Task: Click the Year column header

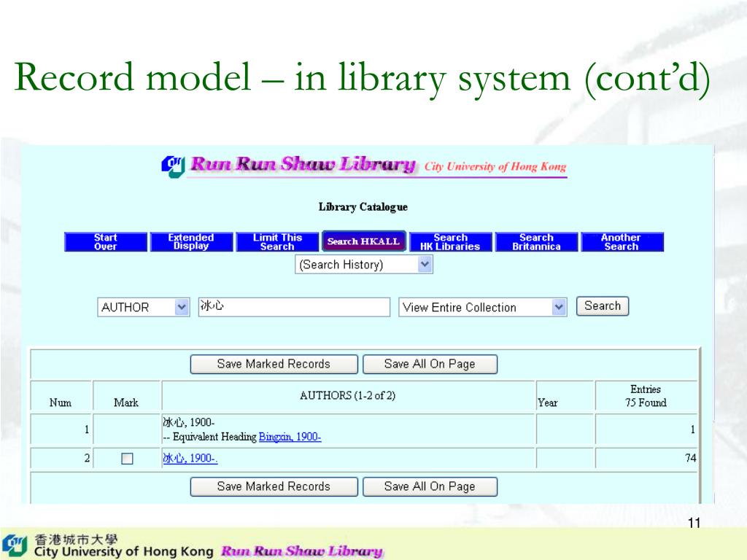Action: [547, 402]
